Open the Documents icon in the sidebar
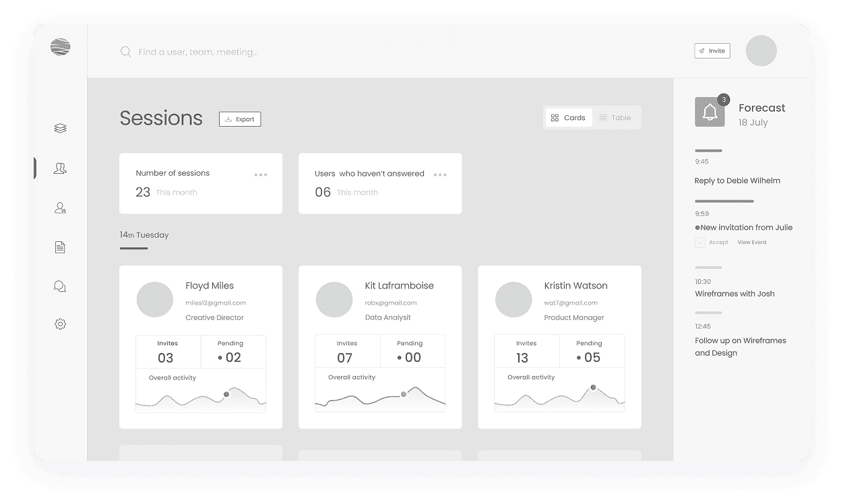The width and height of the screenshot is (843, 504). click(x=60, y=247)
